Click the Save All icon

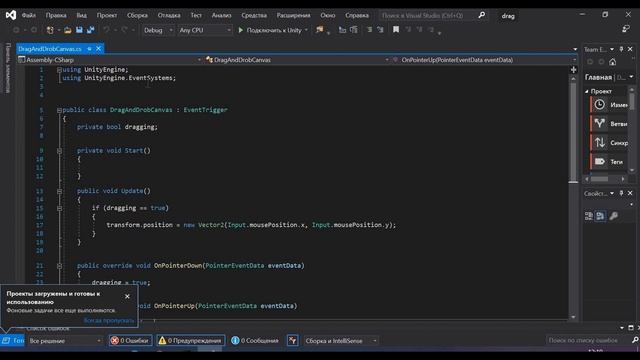click(90, 30)
